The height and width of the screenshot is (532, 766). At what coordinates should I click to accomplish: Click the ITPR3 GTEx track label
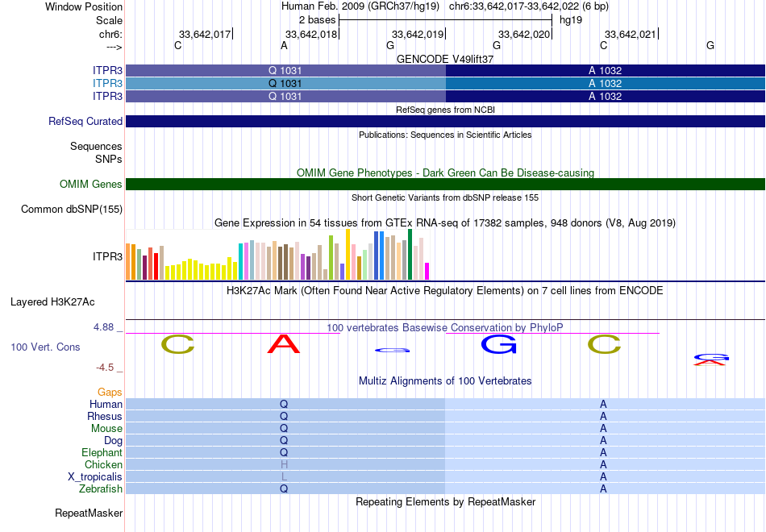coord(107,256)
